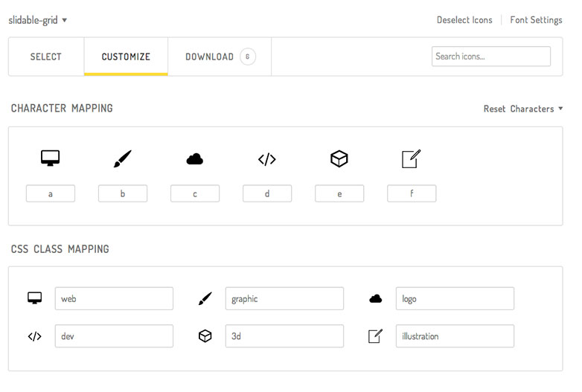Image resolution: width=582 pixels, height=392 pixels.
Task: Click the paintbrush icon beside the graphic field
Action: tap(205, 298)
